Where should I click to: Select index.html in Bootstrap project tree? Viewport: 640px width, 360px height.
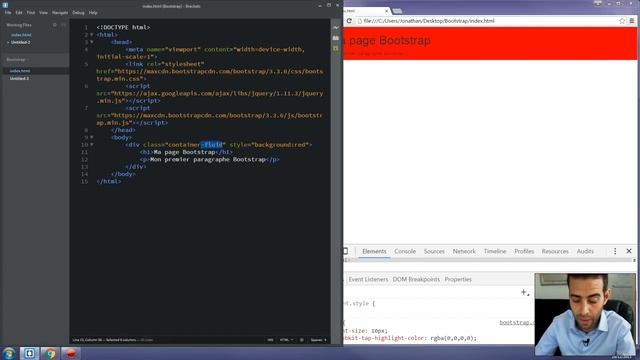pyautogui.click(x=20, y=71)
